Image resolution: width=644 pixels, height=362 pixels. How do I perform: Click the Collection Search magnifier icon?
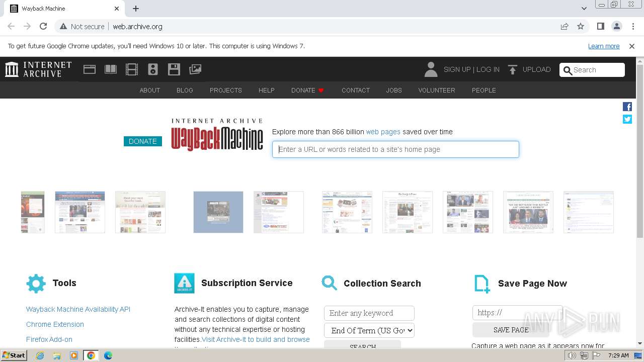pyautogui.click(x=330, y=283)
